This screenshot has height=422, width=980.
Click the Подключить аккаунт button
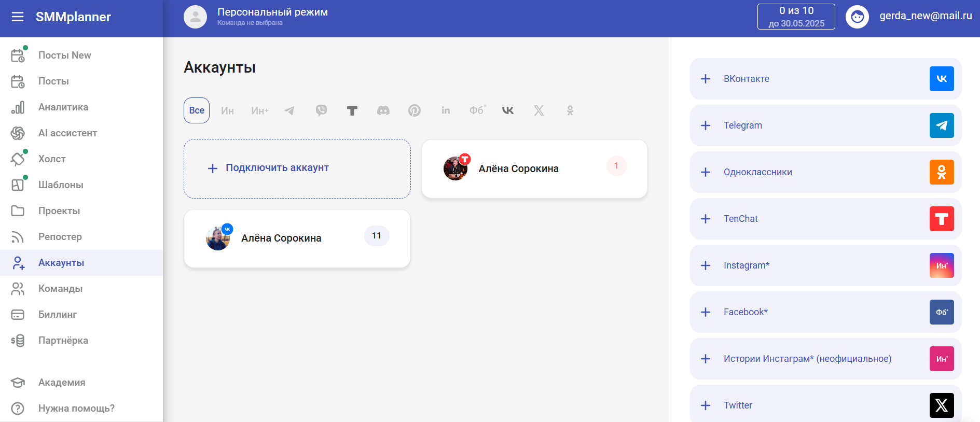coord(297,168)
